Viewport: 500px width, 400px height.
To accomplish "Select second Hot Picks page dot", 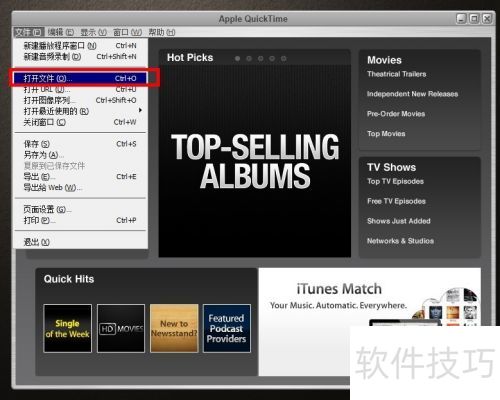I will (x=249, y=59).
